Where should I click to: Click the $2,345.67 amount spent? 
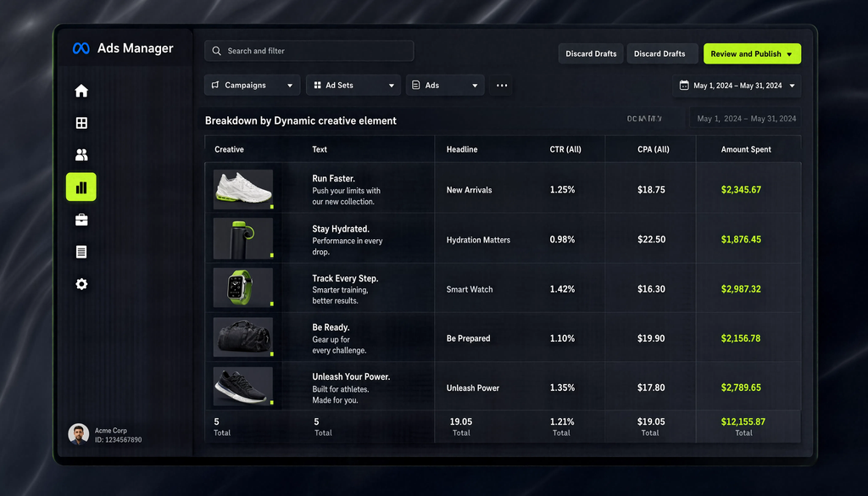741,190
